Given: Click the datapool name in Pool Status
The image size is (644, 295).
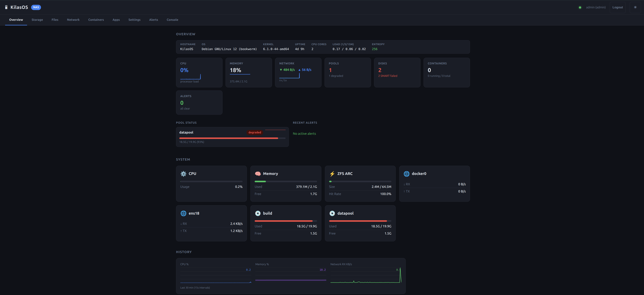Looking at the screenshot, I should (186, 133).
